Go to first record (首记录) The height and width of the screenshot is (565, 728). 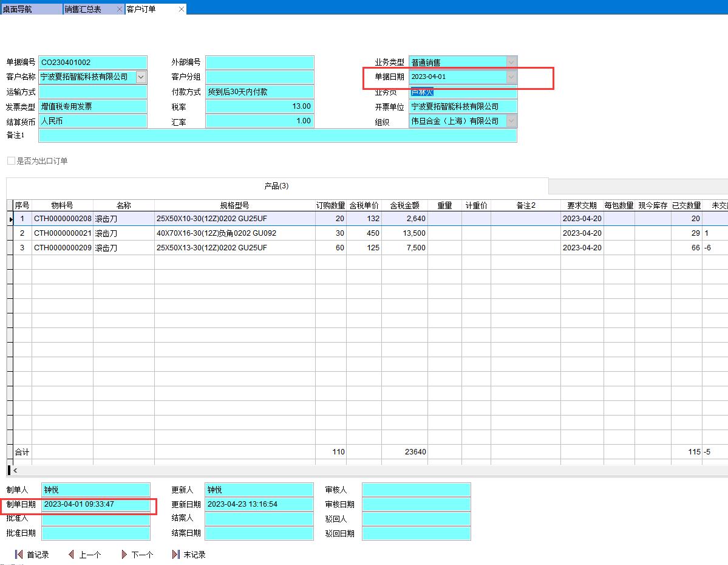[x=32, y=555]
